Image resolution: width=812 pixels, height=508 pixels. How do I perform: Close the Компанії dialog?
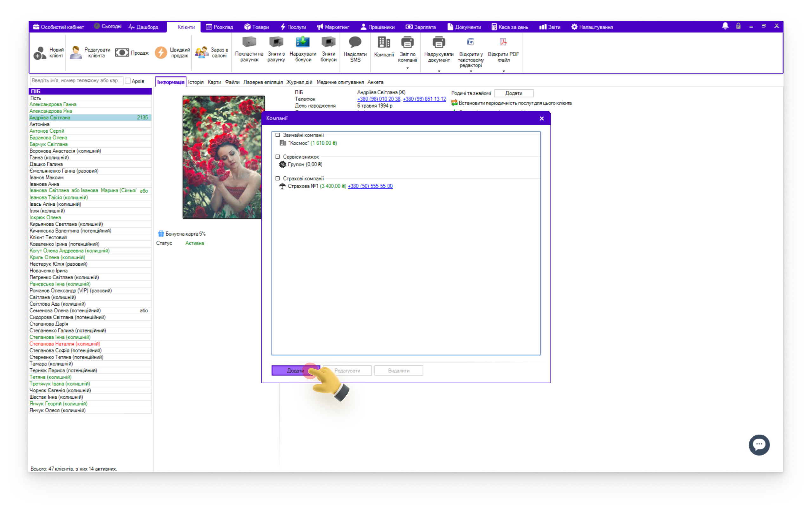click(x=541, y=118)
